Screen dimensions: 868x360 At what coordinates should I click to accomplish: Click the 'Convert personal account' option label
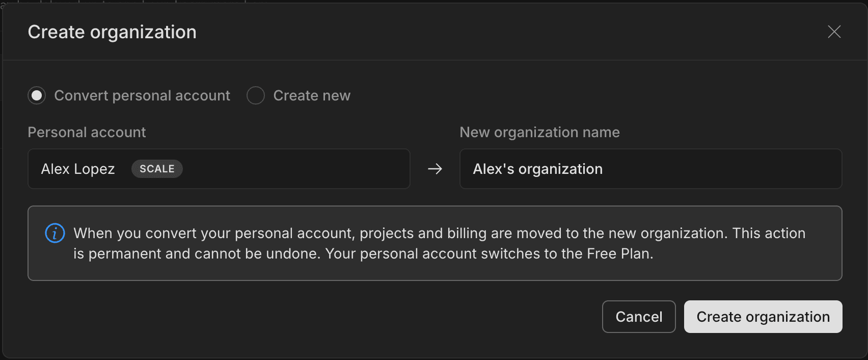[142, 95]
